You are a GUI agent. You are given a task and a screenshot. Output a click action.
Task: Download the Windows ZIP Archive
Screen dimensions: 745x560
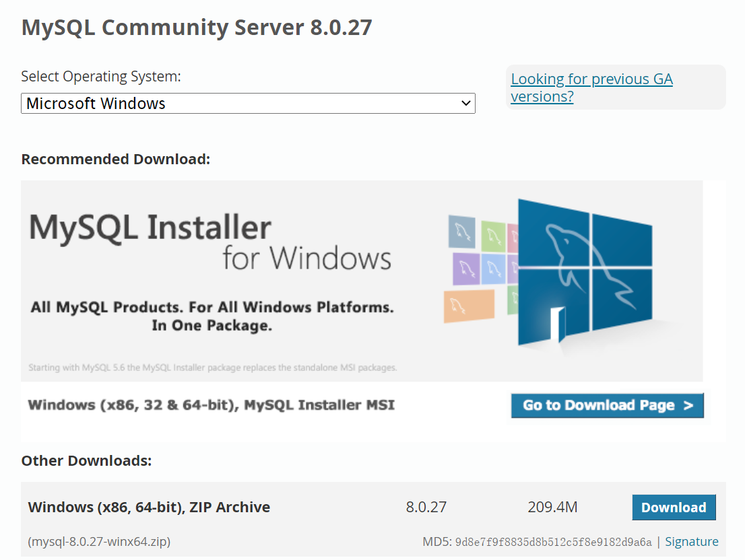(674, 508)
